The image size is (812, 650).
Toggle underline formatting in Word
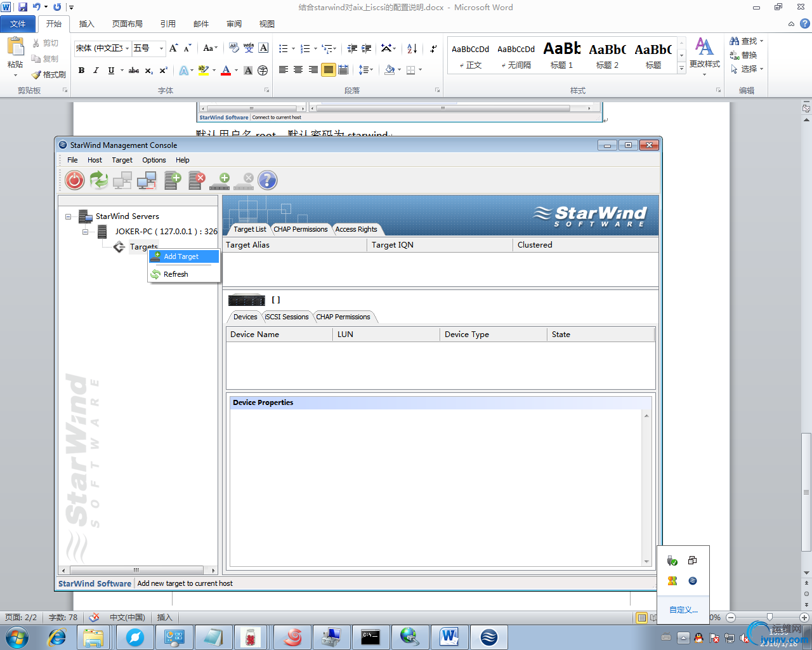[111, 70]
